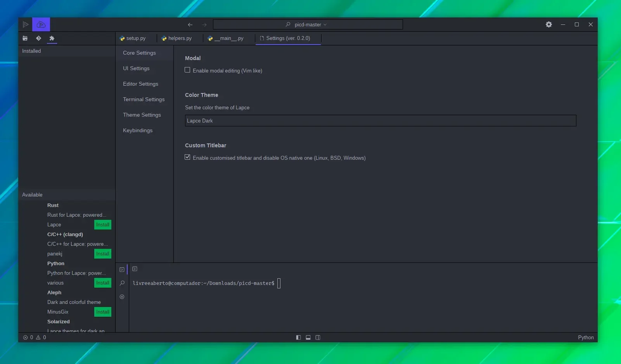The image size is (621, 364).
Task: Toggle the bottom panel layout icon
Action: (308, 338)
